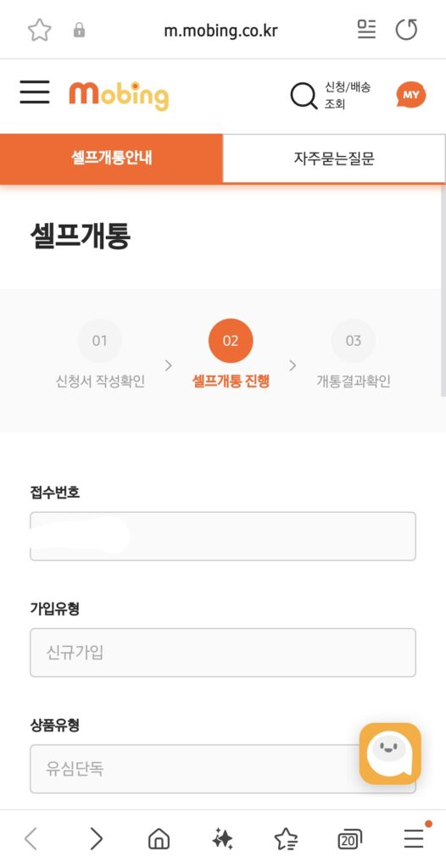Reload the page with refresh icon

click(x=406, y=30)
